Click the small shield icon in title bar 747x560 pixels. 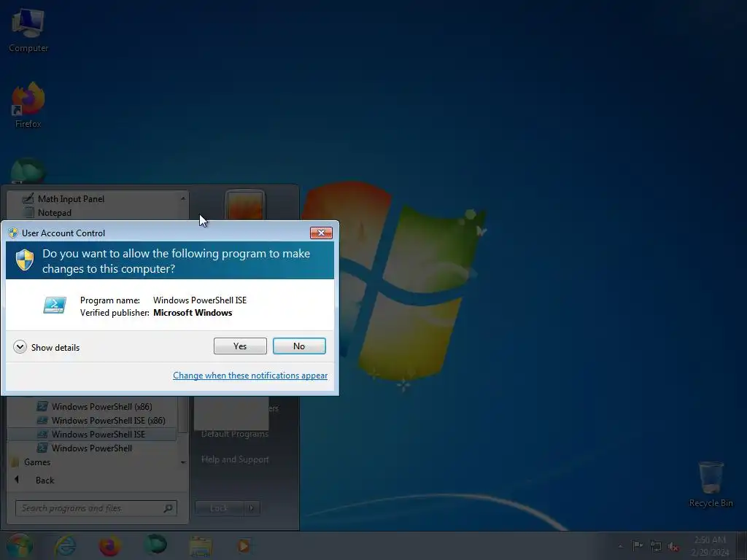[13, 233]
